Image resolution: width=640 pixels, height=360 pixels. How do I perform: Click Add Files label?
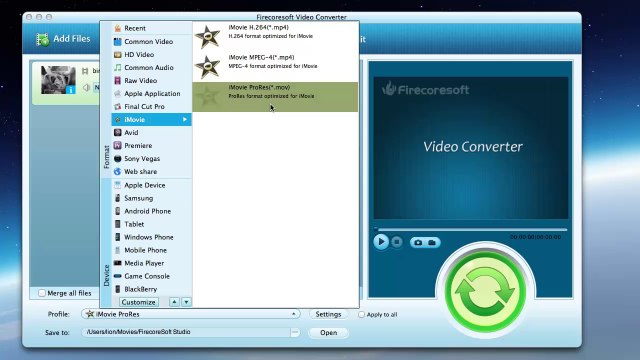(72, 39)
